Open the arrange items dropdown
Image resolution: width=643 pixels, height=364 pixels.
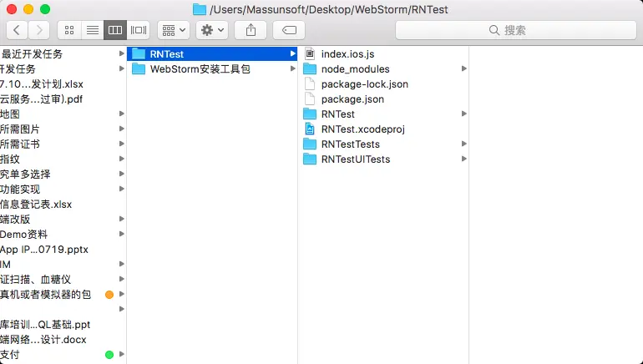[x=174, y=30]
